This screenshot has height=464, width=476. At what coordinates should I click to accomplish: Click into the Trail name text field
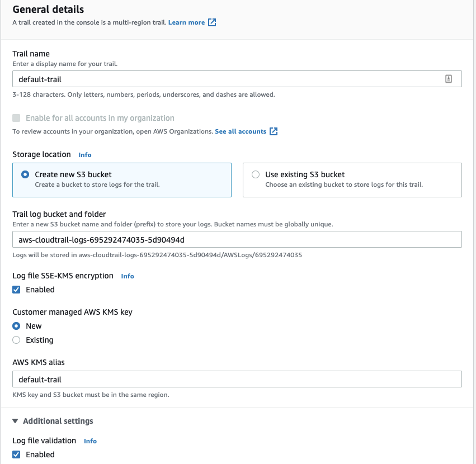coord(237,79)
